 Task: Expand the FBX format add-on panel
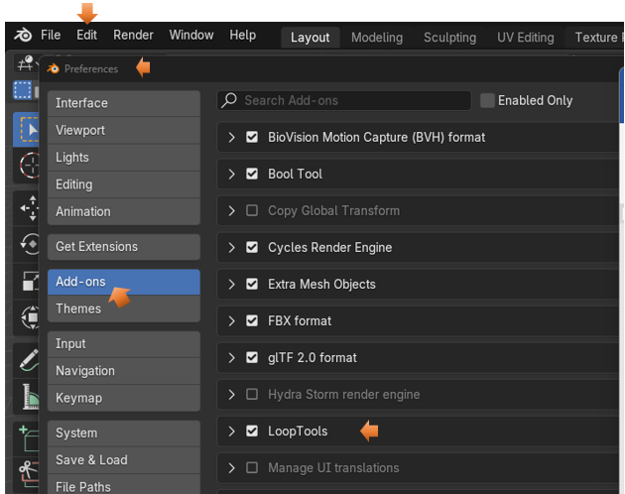pyautogui.click(x=232, y=321)
